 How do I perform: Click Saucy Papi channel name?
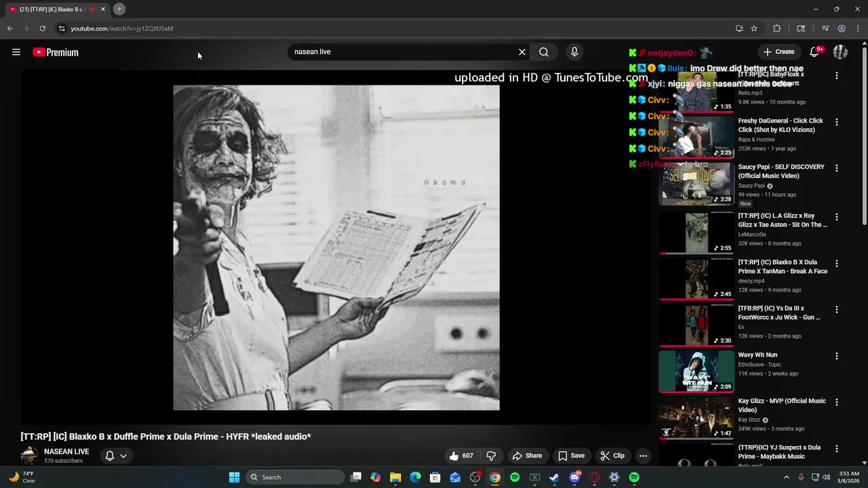pos(751,186)
